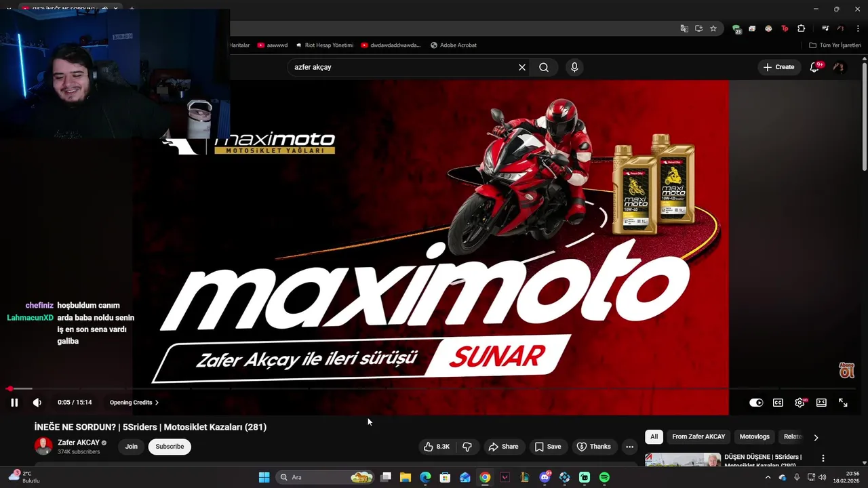Click the video progress bar
This screenshot has width=868, height=488.
tap(434, 389)
